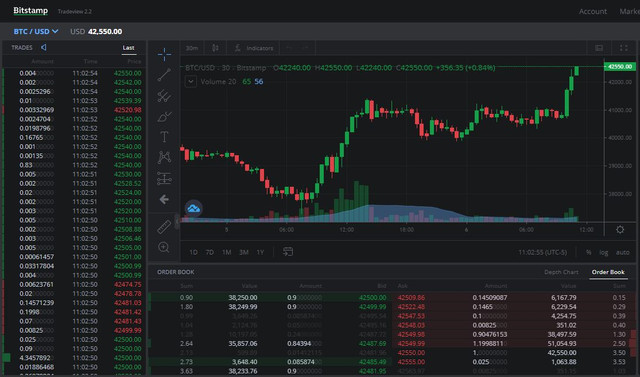Select bid row priced 42500.00
Viewport: 640px width, 377px height.
(x=270, y=297)
